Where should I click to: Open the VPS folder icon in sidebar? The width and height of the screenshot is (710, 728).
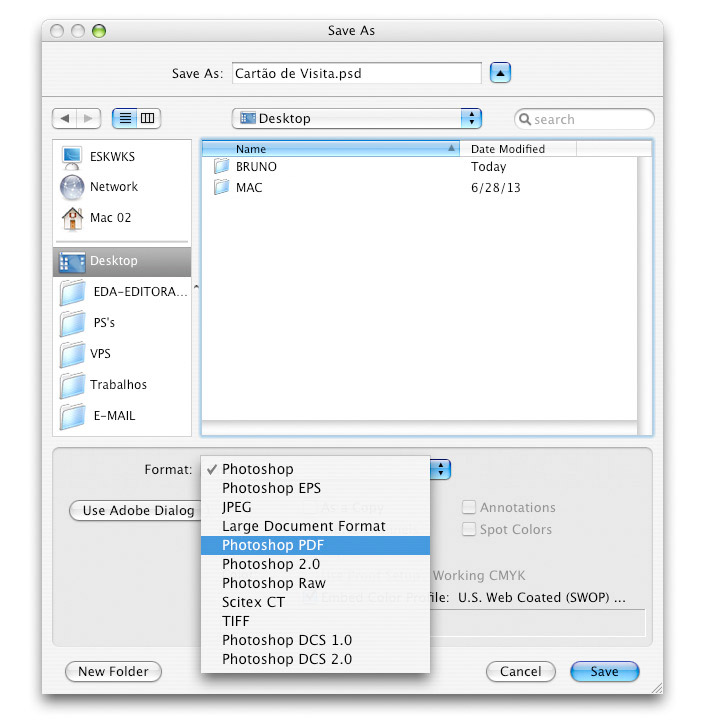(72, 354)
